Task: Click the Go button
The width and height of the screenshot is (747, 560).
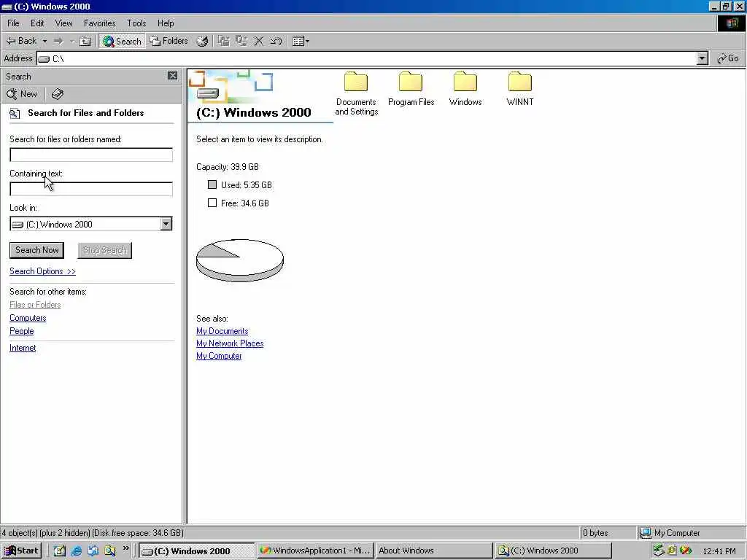Action: coord(728,58)
